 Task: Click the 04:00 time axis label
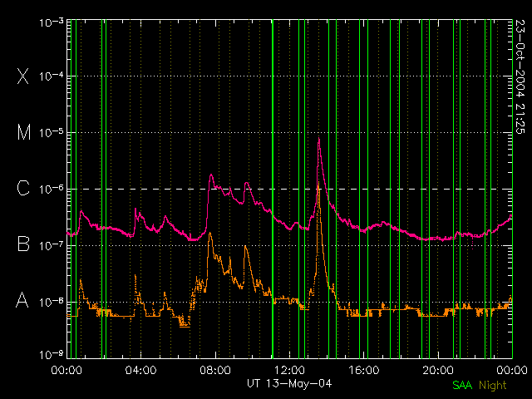pos(140,370)
